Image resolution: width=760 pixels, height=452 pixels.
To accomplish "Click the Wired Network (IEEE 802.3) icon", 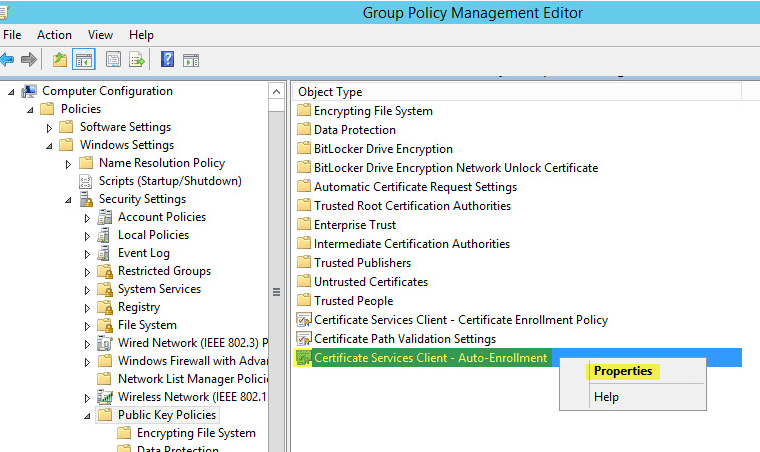I will tap(105, 343).
